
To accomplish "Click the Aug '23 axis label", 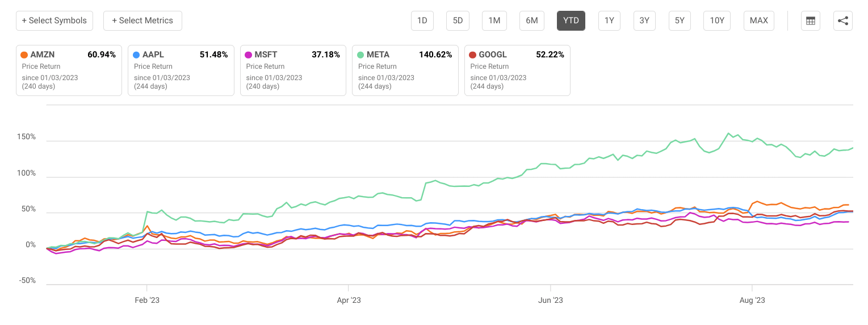I will click(x=752, y=300).
